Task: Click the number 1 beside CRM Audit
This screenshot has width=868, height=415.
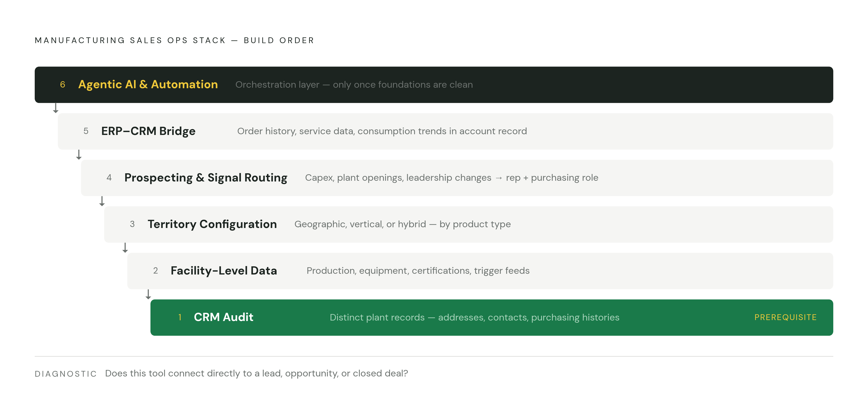Action: click(x=180, y=317)
